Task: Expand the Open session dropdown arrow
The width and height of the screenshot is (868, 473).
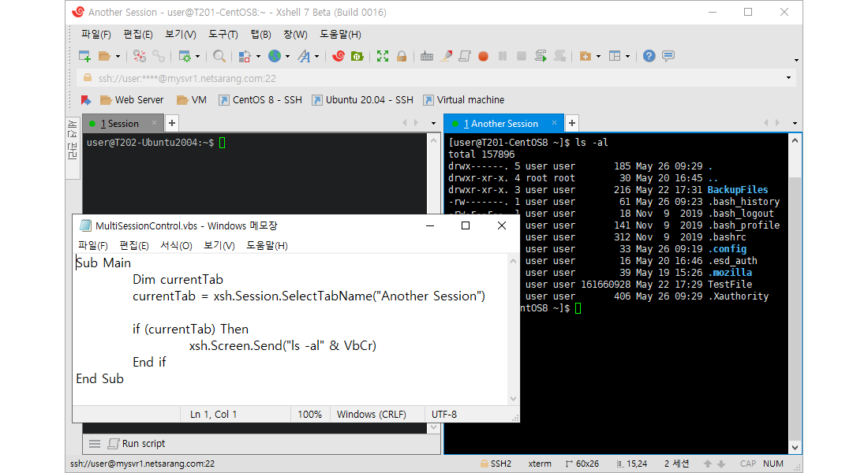Action: pyautogui.click(x=118, y=57)
